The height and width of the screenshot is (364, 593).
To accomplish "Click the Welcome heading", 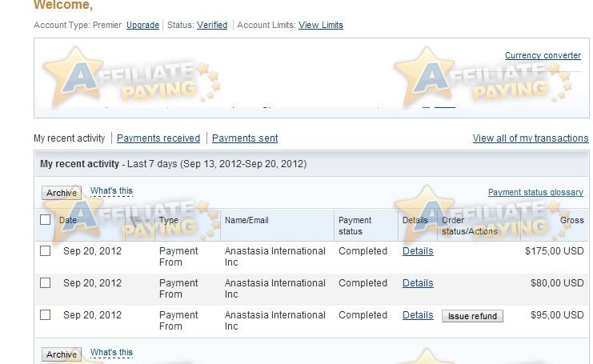I will (x=62, y=5).
